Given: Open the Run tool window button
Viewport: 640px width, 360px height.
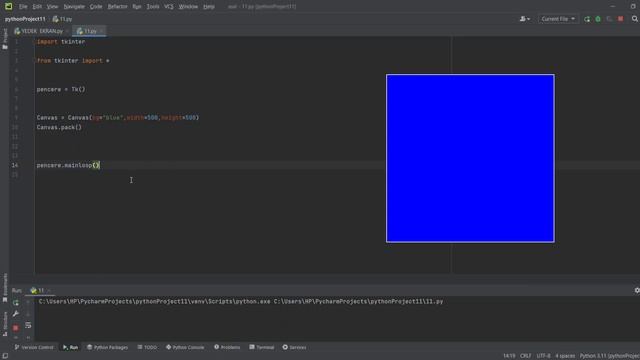Looking at the screenshot, I should [71, 347].
